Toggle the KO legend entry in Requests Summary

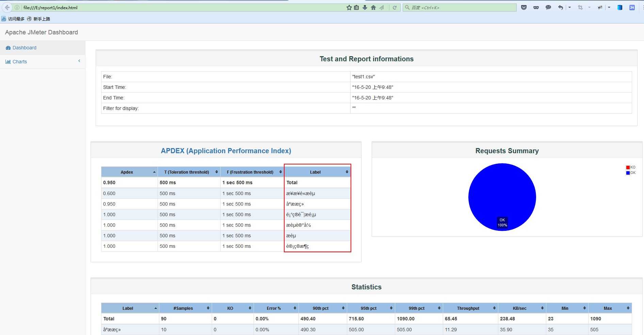pyautogui.click(x=630, y=167)
